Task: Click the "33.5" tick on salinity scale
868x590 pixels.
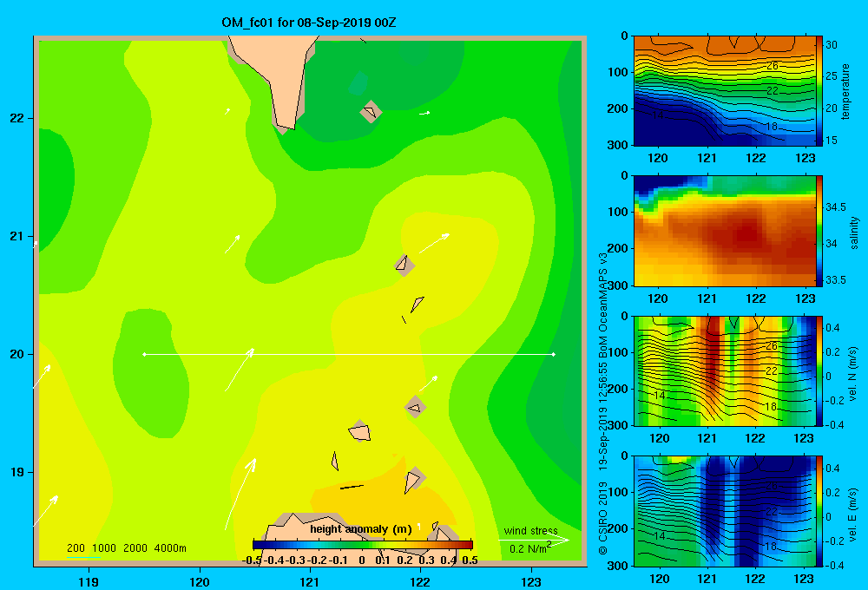Action: (x=836, y=280)
